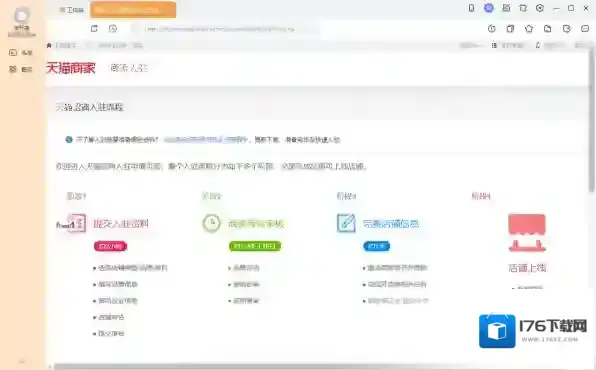Click the blue link in the info notice
Viewport: 596px width, 370px height.
click(x=206, y=140)
